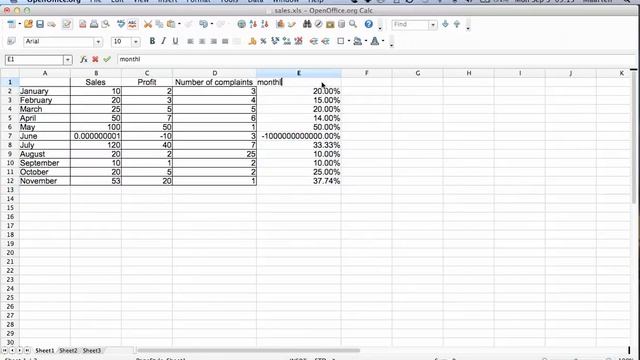The height and width of the screenshot is (360, 640).
Task: Click the Find Next down arrow
Action: click(445, 24)
